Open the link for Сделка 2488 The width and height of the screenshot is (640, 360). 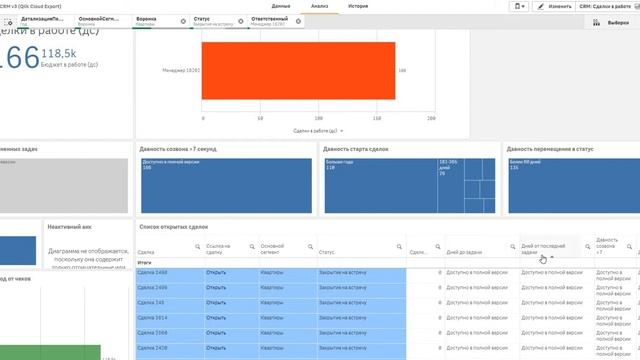tap(216, 273)
